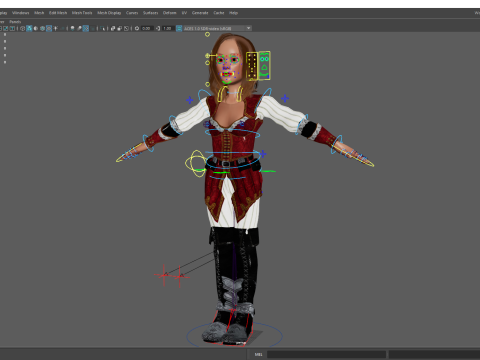Select the yellow spherical hip control

[196, 163]
